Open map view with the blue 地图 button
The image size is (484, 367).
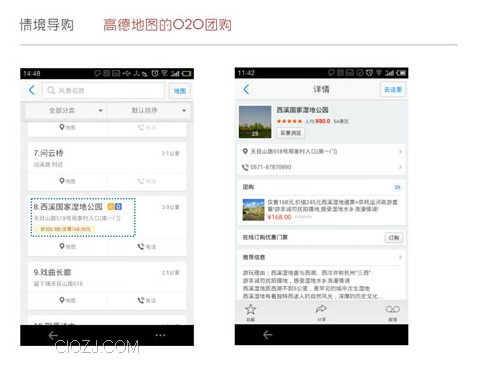tap(180, 91)
